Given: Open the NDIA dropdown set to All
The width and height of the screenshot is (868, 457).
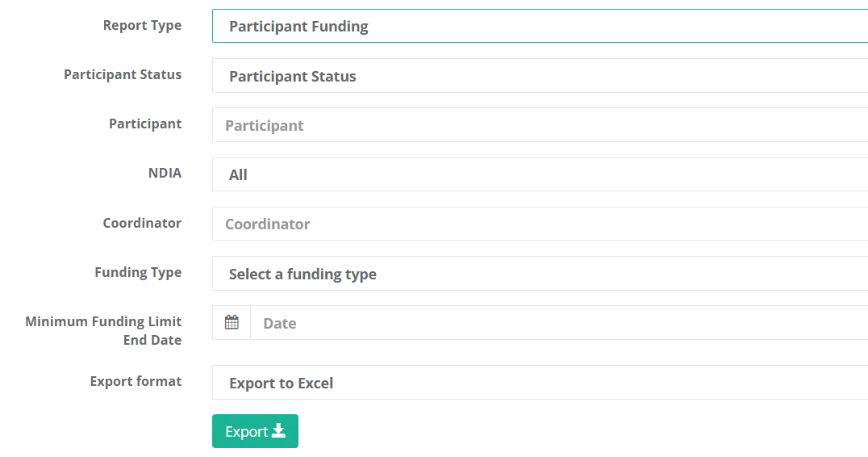Looking at the screenshot, I should [540, 174].
